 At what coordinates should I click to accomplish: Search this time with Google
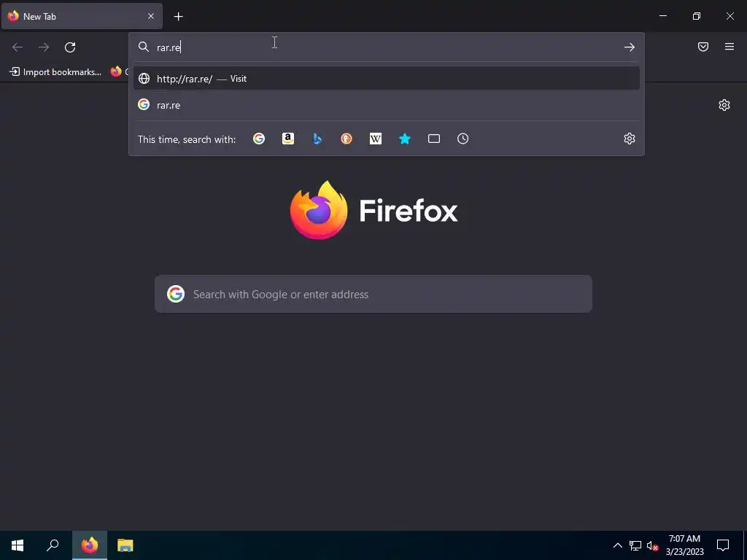[x=259, y=139]
